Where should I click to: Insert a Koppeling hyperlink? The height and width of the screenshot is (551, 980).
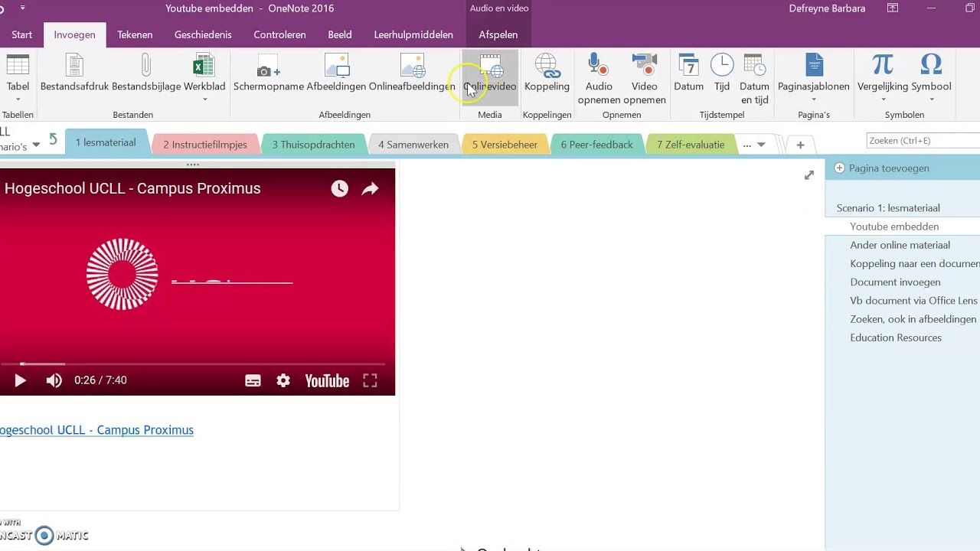[547, 73]
